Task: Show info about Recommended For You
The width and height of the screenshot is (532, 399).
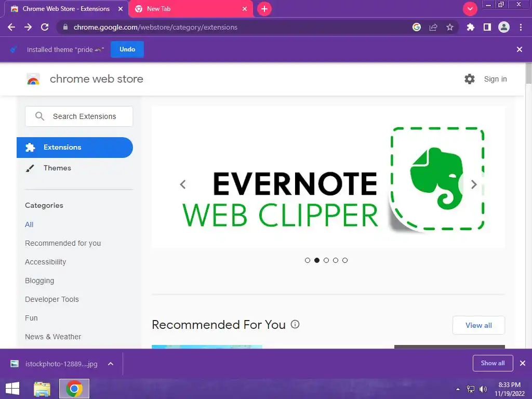Action: [x=295, y=324]
